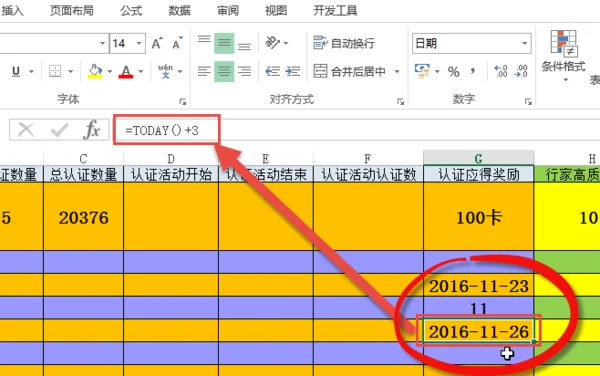Open fill color dropdown arrow
The image size is (600, 376).
[x=110, y=71]
